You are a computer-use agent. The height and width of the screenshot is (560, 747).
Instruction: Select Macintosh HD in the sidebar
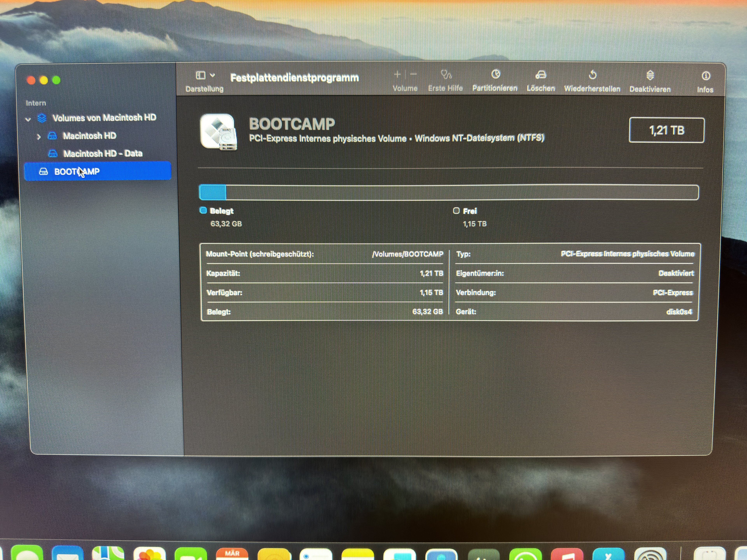click(x=89, y=136)
